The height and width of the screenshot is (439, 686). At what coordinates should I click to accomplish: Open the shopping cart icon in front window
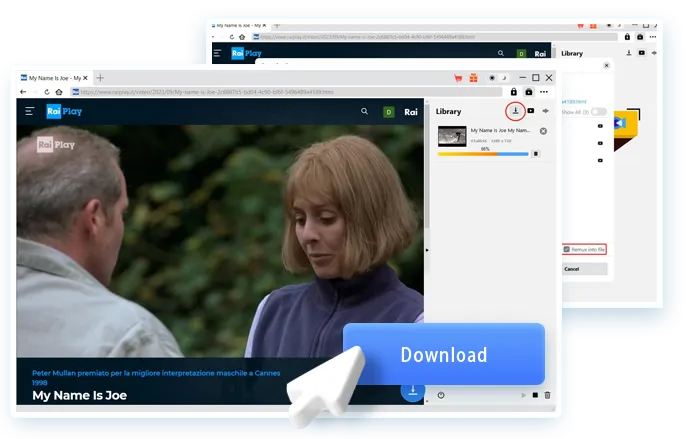[458, 78]
